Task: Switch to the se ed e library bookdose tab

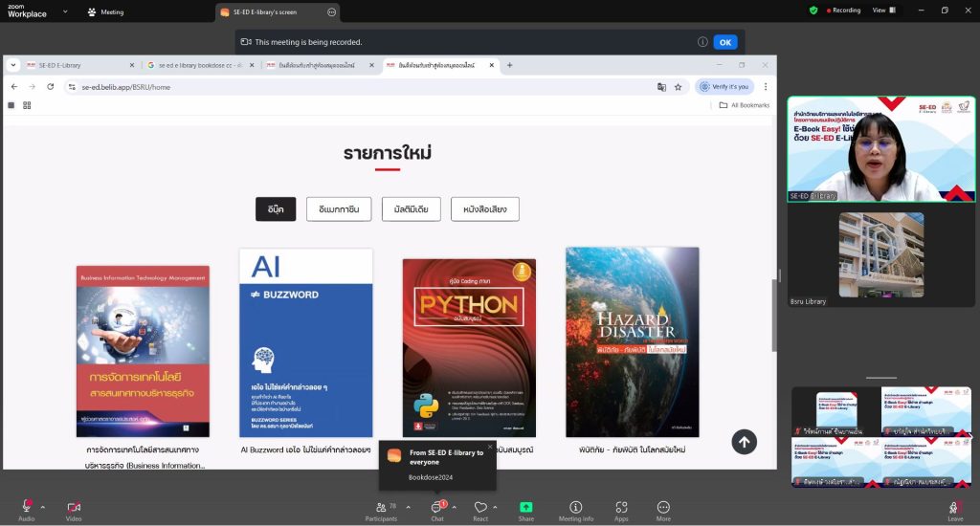Action: 199,65
